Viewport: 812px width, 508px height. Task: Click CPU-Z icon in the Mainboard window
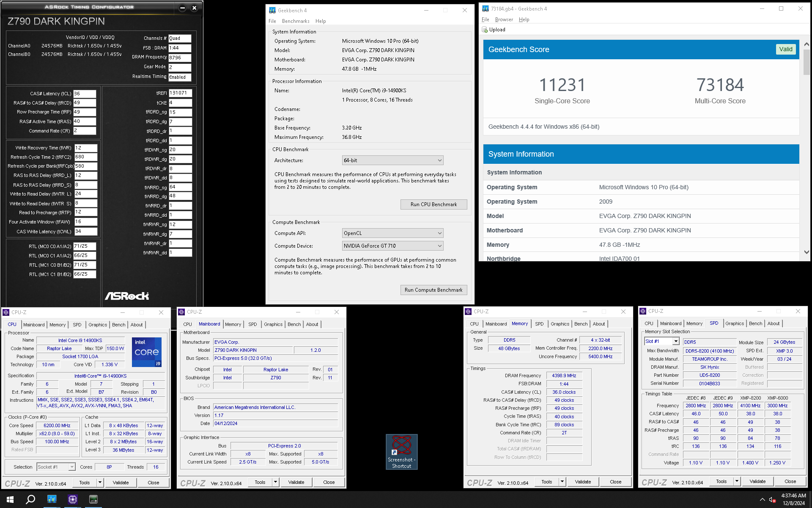pos(181,312)
